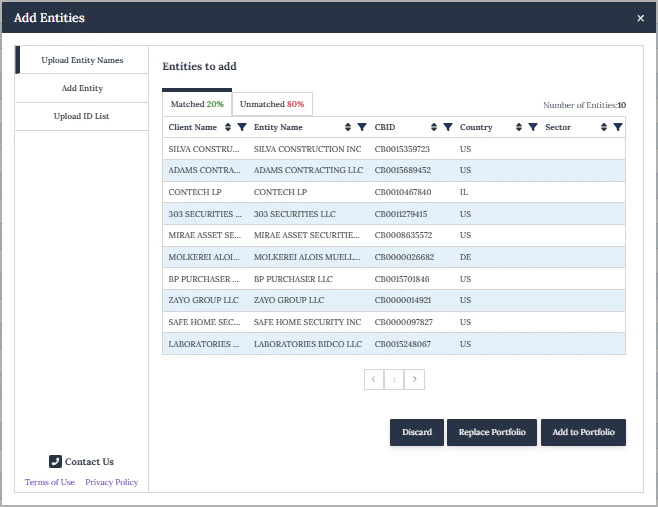Open the Entity Name column filter
The image size is (658, 507).
point(362,127)
